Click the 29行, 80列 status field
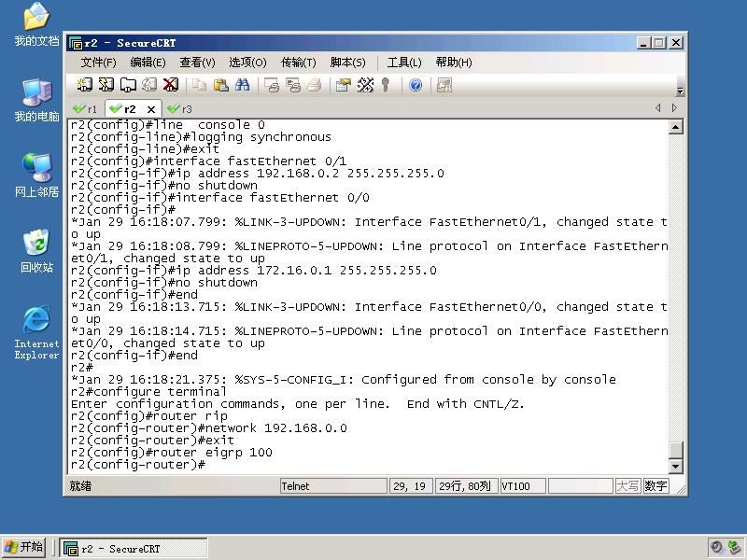 [x=466, y=486]
